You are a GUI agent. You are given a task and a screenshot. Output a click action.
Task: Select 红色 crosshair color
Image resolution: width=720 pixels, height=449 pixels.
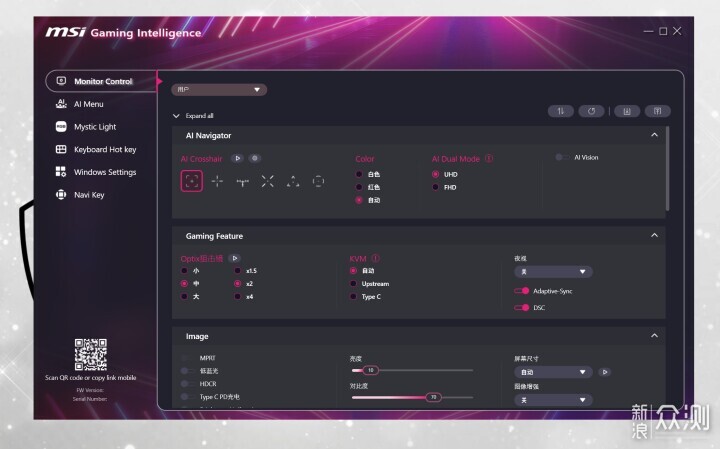359,187
